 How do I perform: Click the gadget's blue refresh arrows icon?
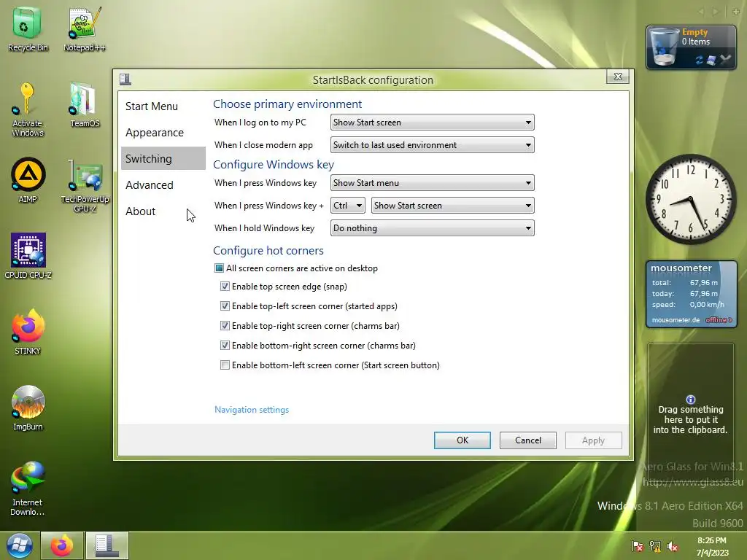(700, 60)
